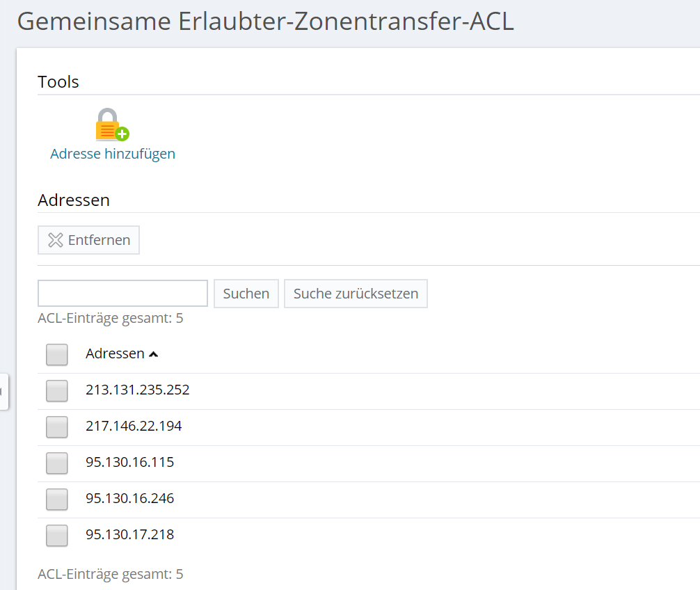The image size is (700, 590).
Task: Check the box for 95.130.17.218
Action: click(56, 535)
